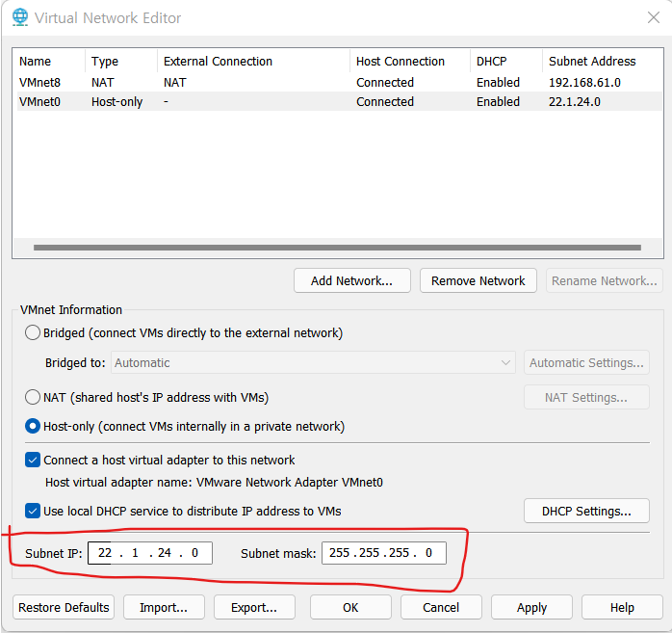Click the Apply button

(x=531, y=607)
